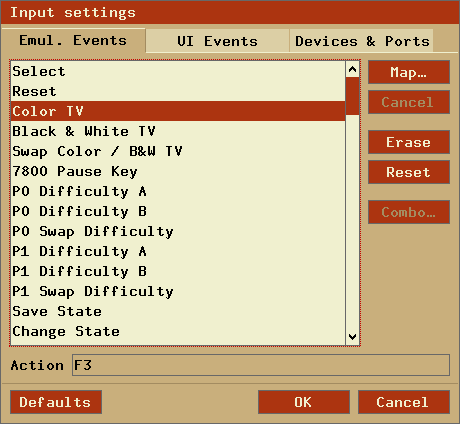This screenshot has width=460, height=424.
Task: Select Swap Color / B&W TV entry
Action: (178, 151)
